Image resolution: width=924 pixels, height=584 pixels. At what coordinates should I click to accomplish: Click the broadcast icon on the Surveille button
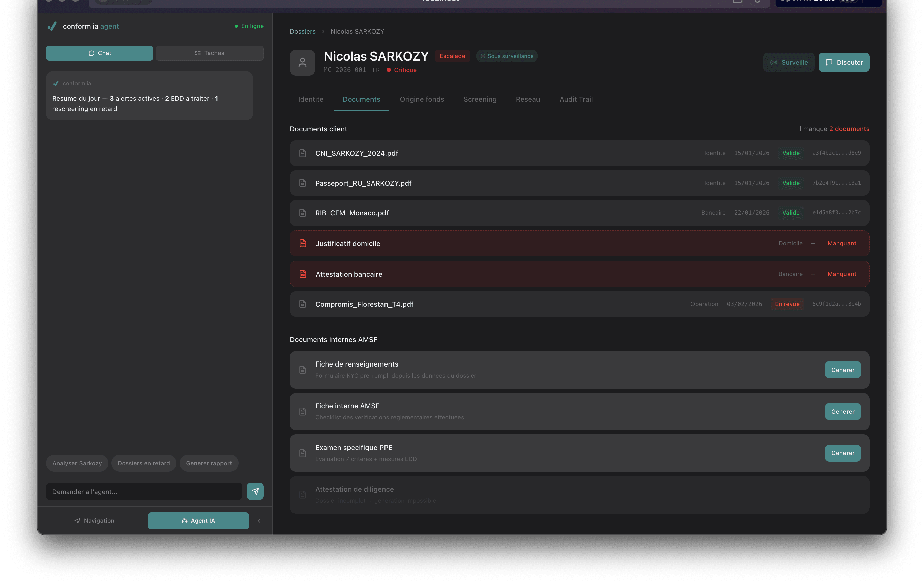774,62
